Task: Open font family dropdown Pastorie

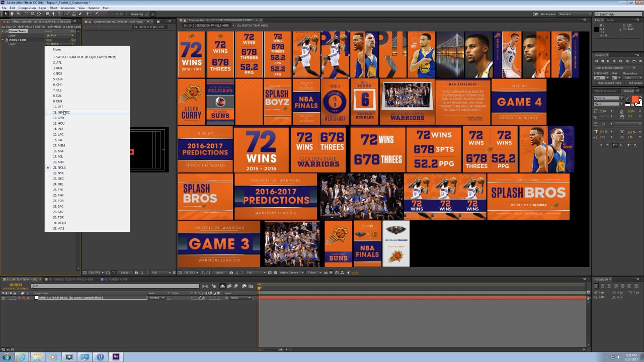Action: click(x=608, y=98)
